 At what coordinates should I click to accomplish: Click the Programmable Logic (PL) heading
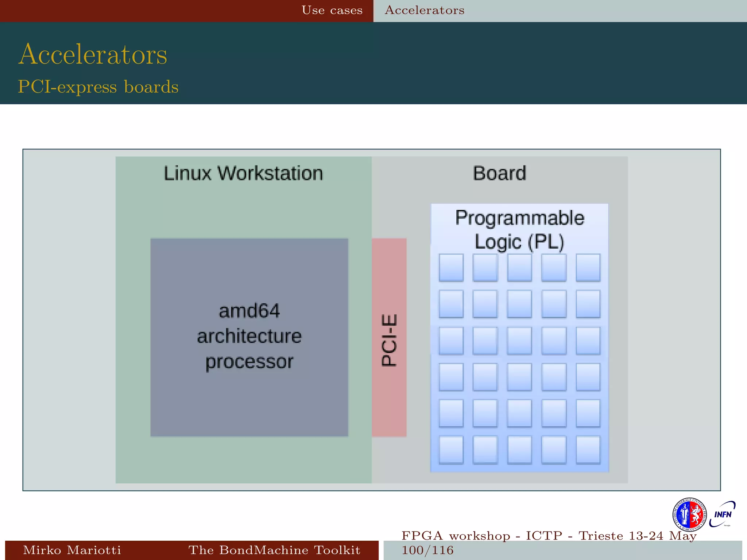click(519, 230)
